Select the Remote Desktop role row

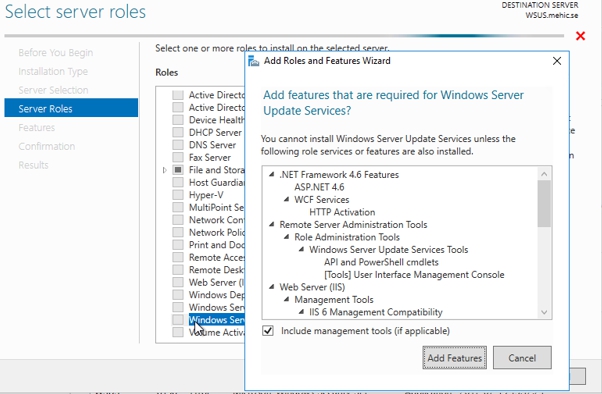point(217,270)
